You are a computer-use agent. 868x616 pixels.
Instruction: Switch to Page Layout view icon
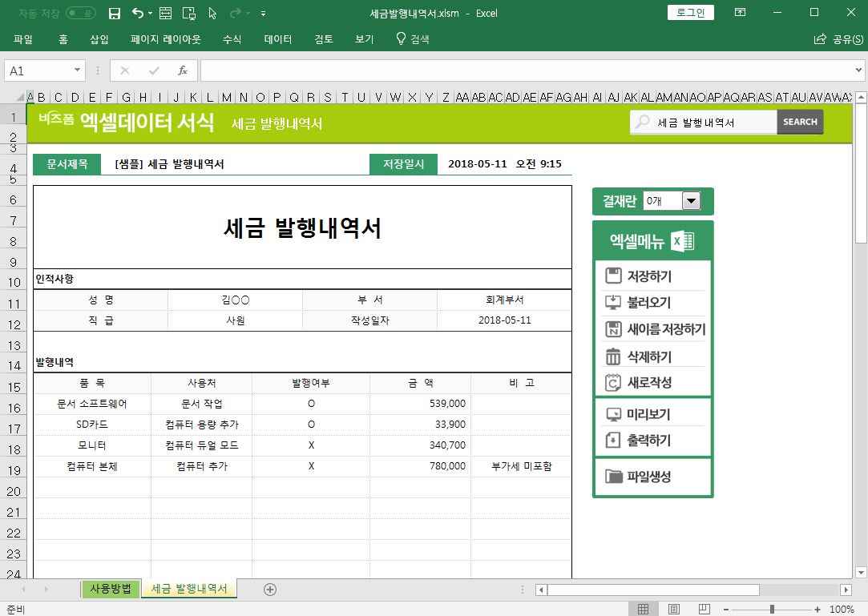[674, 610]
